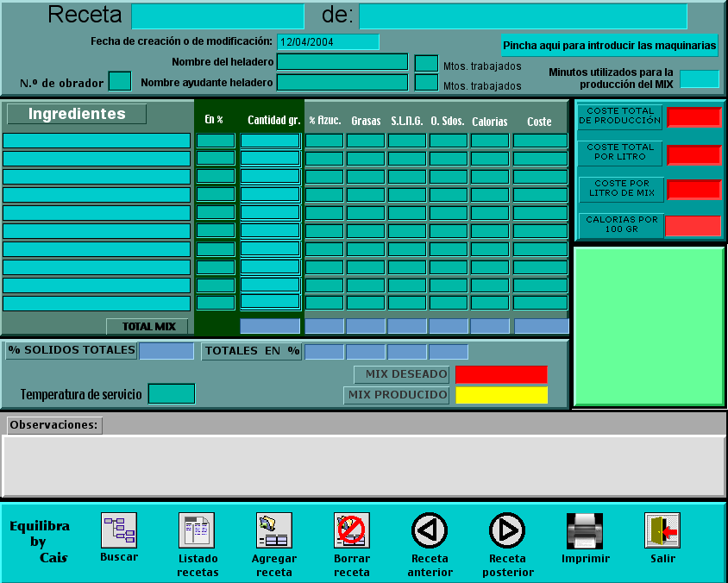This screenshot has width=728, height=583.
Task: Click the 'O. Sdos.' column header
Action: click(x=448, y=121)
